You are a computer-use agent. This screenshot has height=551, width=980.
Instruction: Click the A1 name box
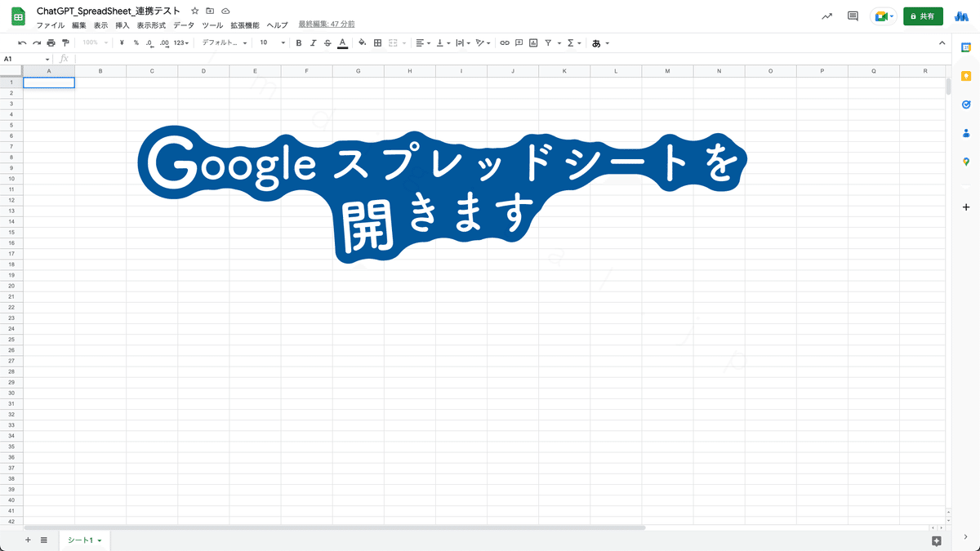[x=27, y=59]
